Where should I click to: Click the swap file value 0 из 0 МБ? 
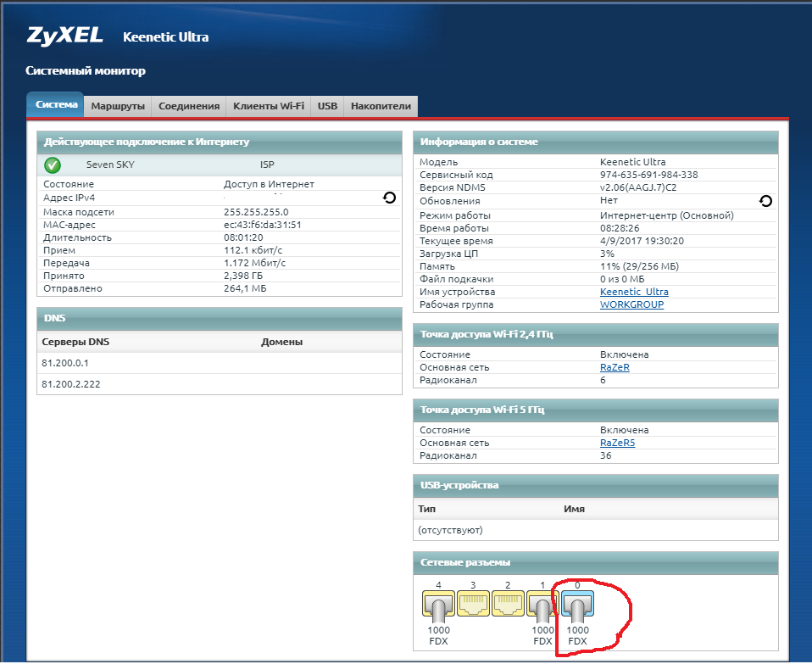(x=622, y=279)
